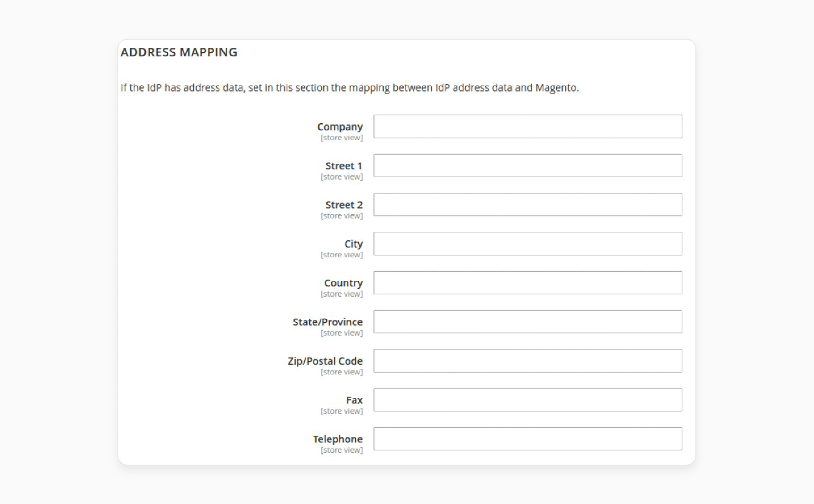Click the Fax input field
814x504 pixels.
[x=528, y=400]
